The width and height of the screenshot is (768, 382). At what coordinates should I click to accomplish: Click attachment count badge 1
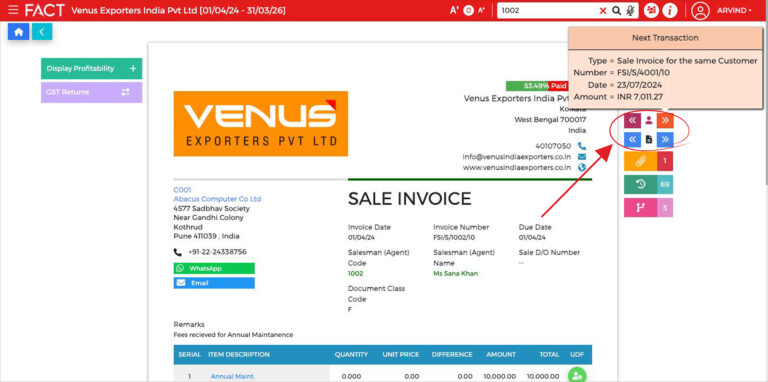(665, 161)
